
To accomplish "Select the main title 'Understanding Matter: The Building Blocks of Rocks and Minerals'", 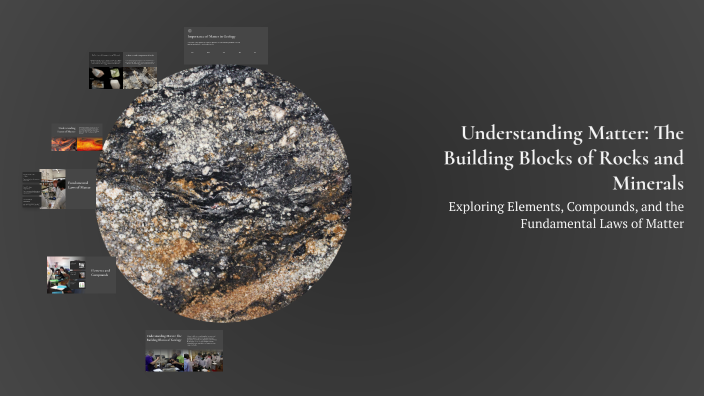I will (564, 158).
